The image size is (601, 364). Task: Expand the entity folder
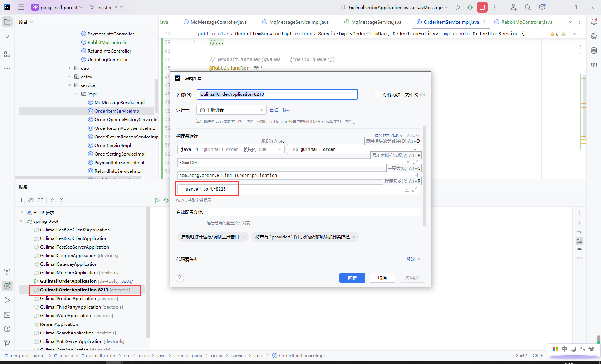pos(69,77)
